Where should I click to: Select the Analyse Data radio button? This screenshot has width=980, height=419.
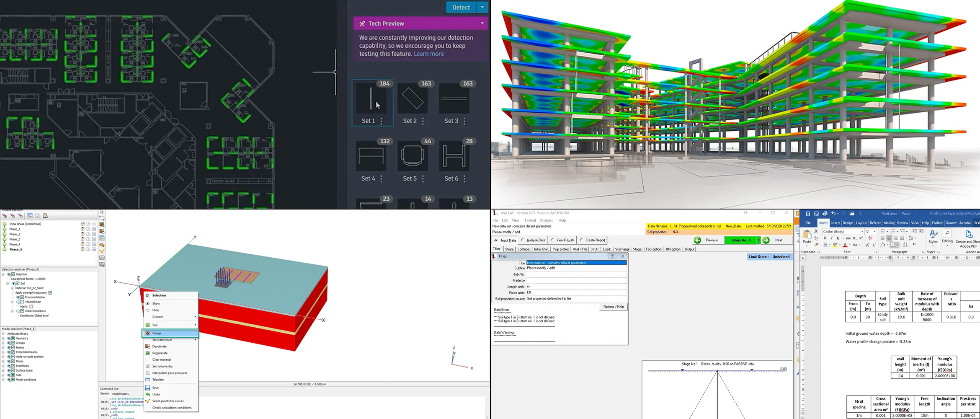[522, 240]
